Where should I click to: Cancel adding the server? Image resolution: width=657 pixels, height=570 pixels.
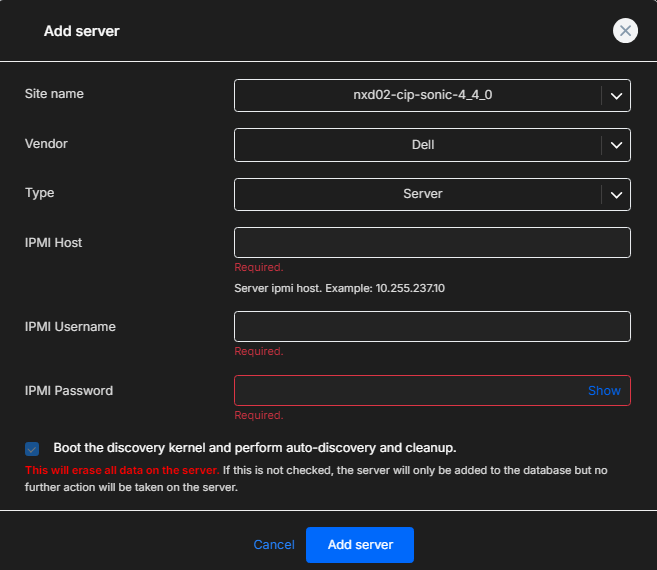(x=274, y=545)
